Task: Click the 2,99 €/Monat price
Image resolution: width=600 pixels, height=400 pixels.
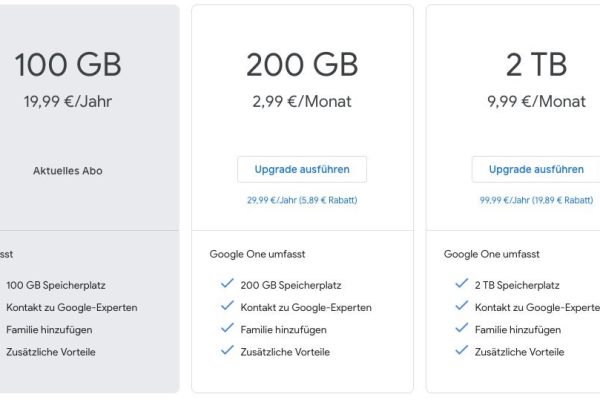Action: (x=302, y=101)
